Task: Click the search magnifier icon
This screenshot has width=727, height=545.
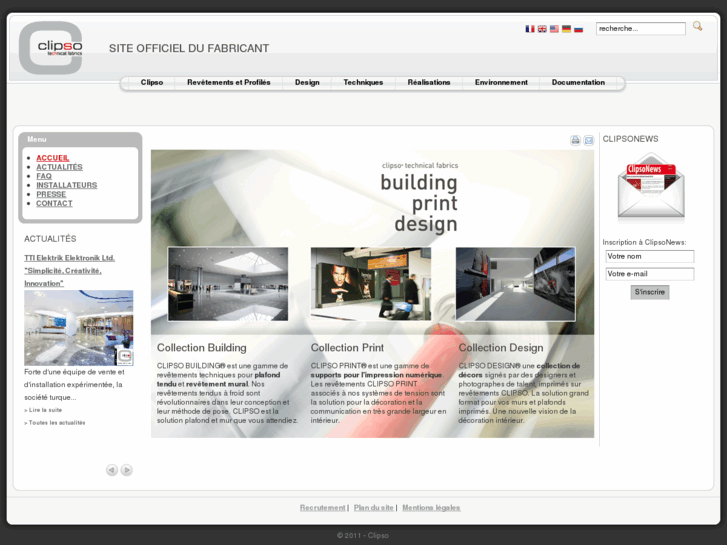Action: point(697,26)
